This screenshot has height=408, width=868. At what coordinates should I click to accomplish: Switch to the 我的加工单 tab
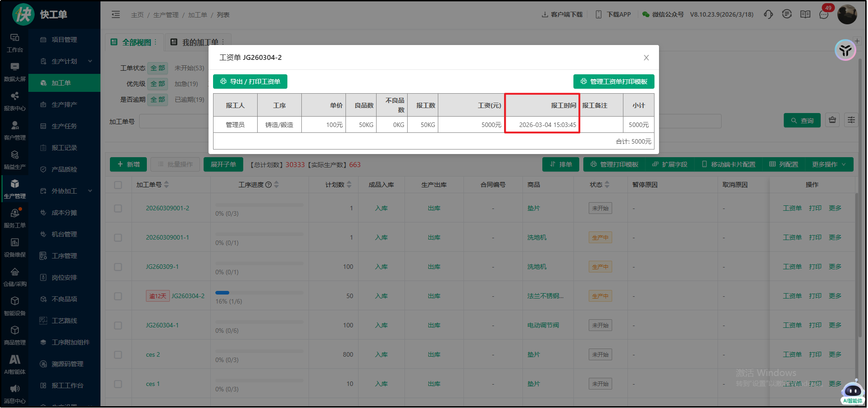(x=198, y=42)
